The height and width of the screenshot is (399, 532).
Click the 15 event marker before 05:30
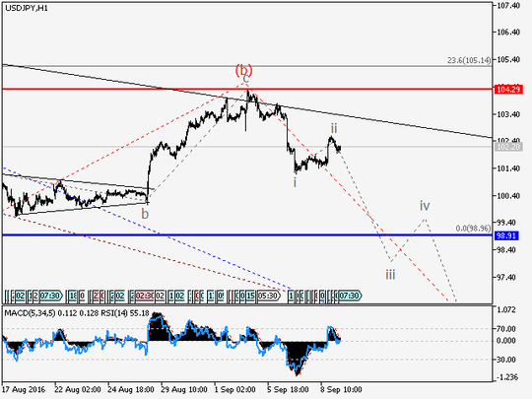pyautogui.click(x=250, y=296)
